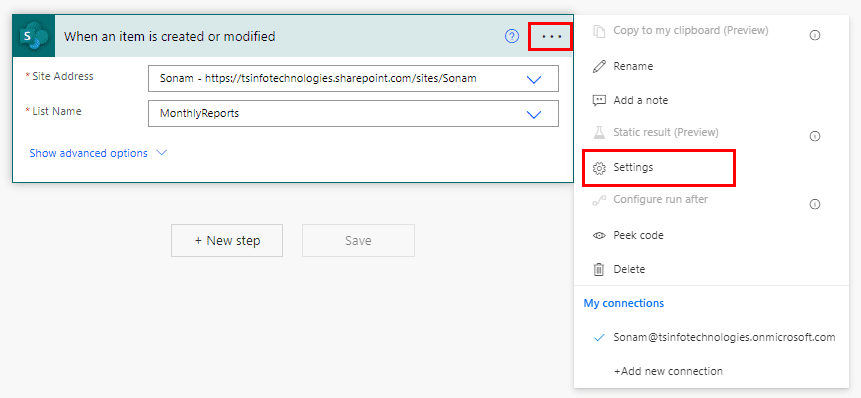The width and height of the screenshot is (861, 398).
Task: Click the List Name label
Action: coord(57,111)
